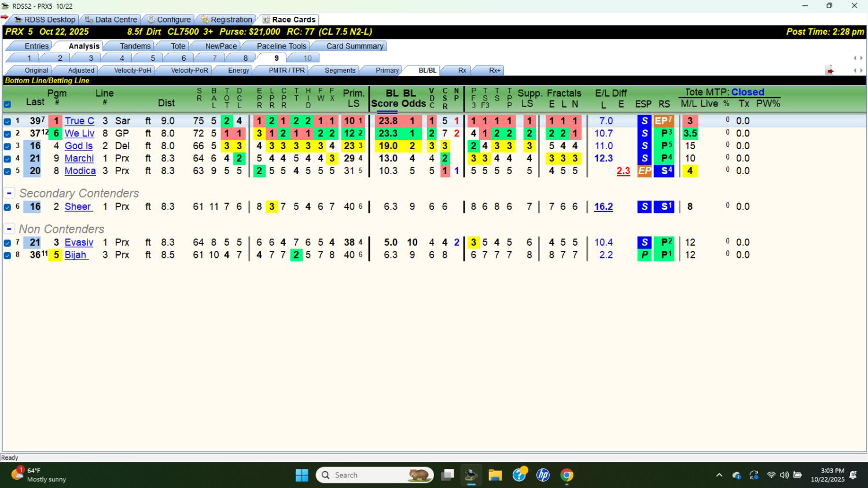
Task: Click the taskbar Search box
Action: (x=375, y=475)
